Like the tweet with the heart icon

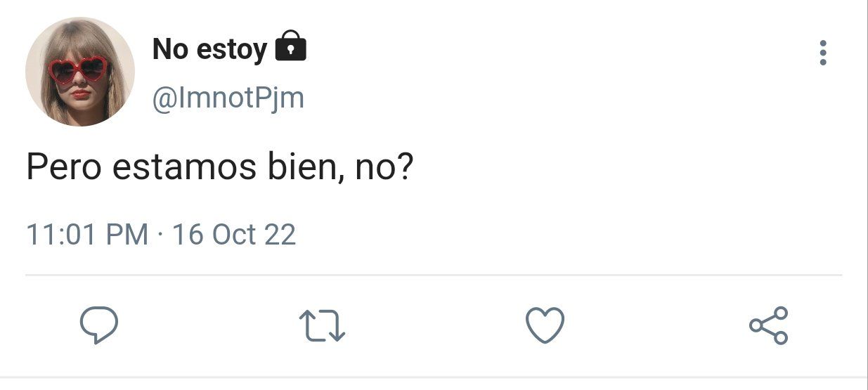(545, 325)
